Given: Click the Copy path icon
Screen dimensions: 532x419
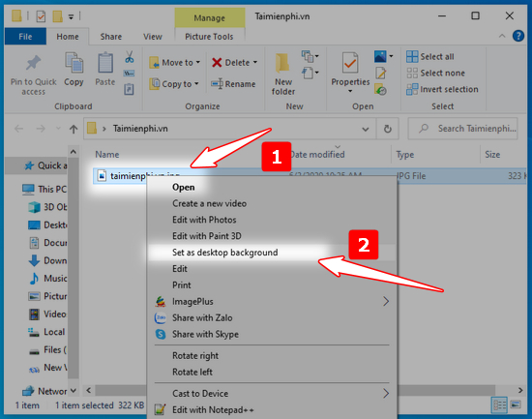Looking at the screenshot, I should [x=129, y=73].
